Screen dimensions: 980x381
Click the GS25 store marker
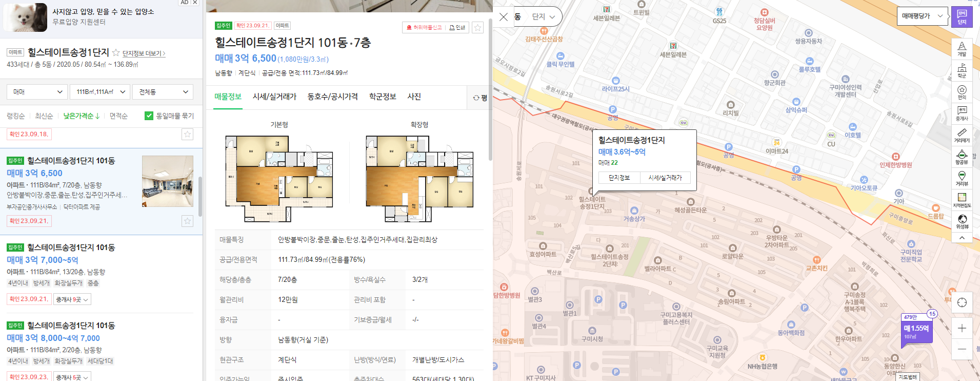tap(719, 16)
